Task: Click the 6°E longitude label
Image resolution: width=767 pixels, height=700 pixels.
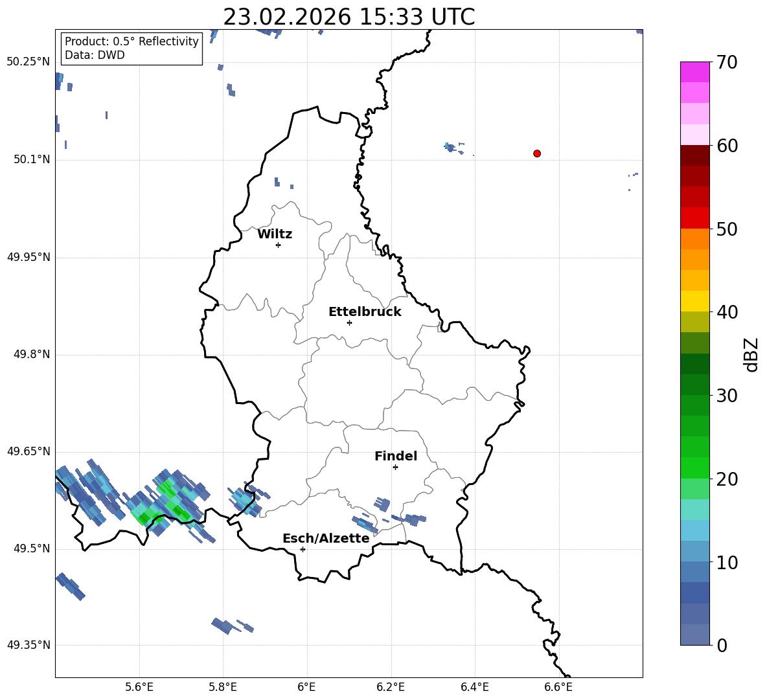Action: (x=306, y=687)
